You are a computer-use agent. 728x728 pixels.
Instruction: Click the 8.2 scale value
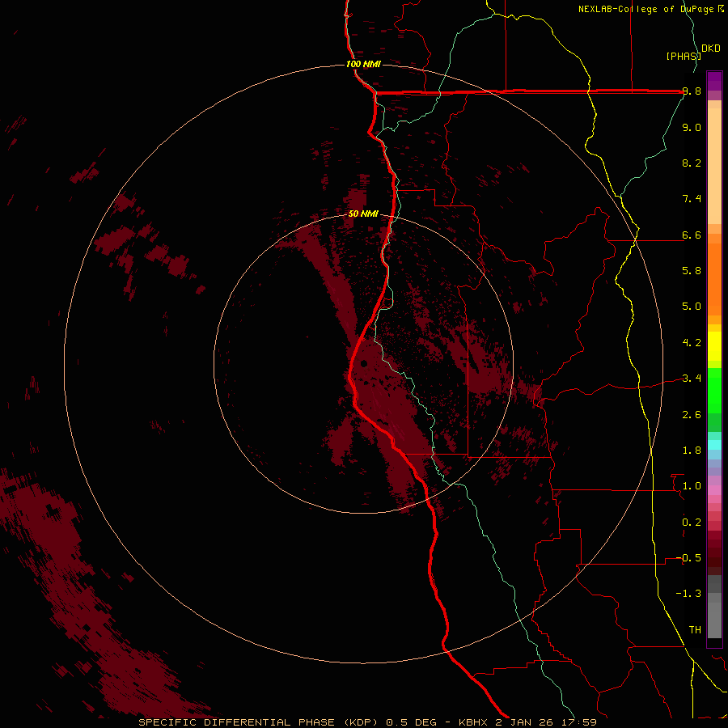click(x=692, y=163)
